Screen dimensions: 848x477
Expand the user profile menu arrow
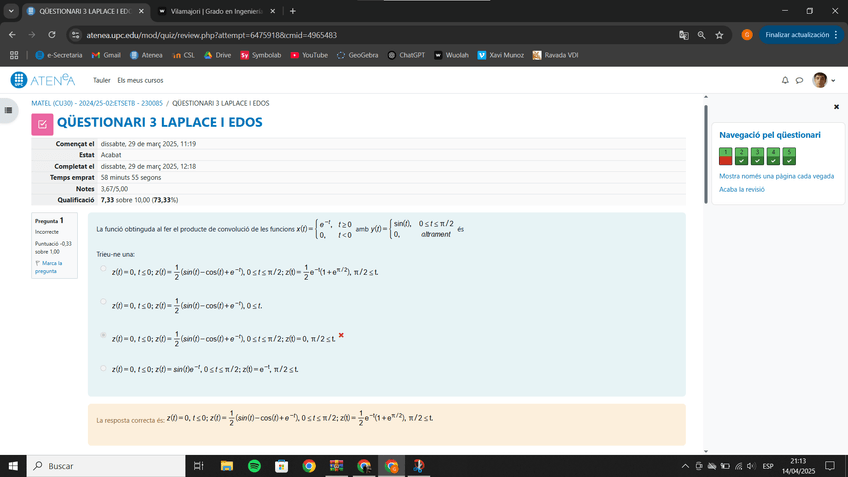pos(833,80)
